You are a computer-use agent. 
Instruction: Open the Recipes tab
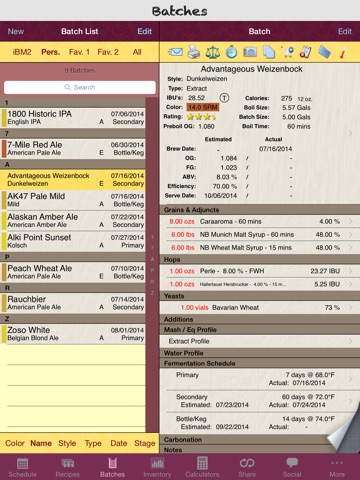click(x=67, y=467)
